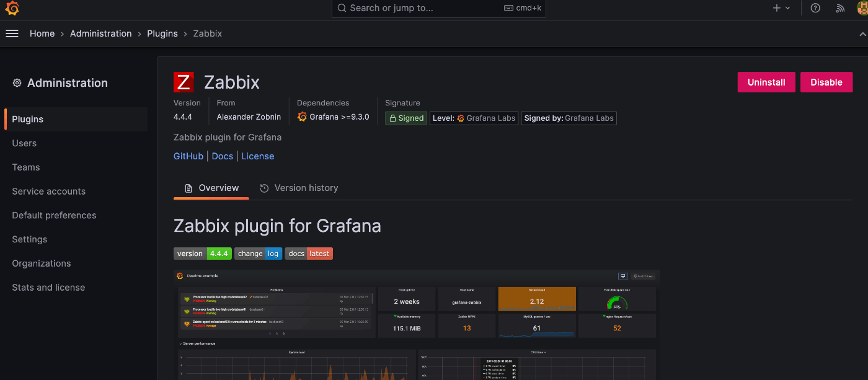Image resolution: width=868 pixels, height=380 pixels.
Task: Disable the Zabbix plugin
Action: click(826, 82)
